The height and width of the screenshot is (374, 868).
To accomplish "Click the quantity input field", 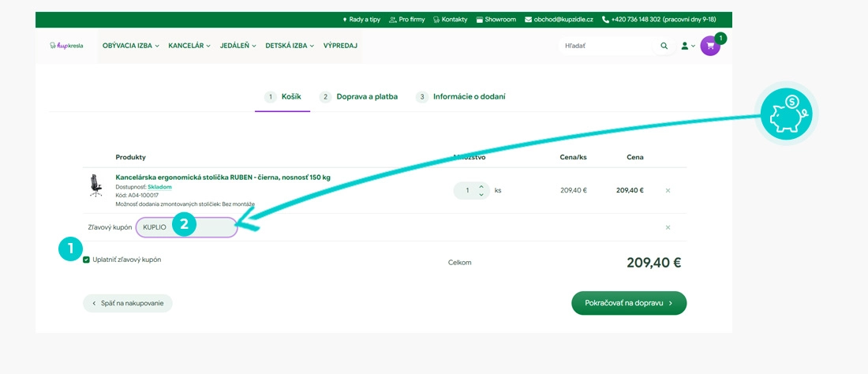I will 466,190.
